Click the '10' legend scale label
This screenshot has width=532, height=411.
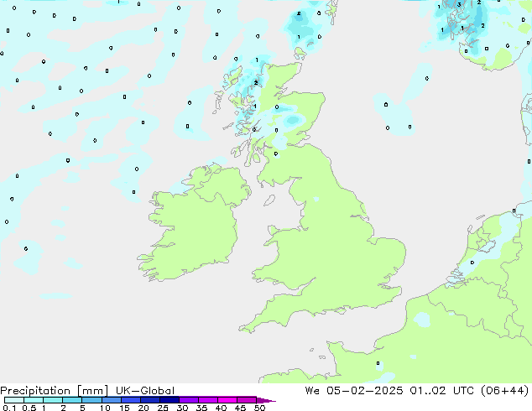pyautogui.click(x=105, y=408)
